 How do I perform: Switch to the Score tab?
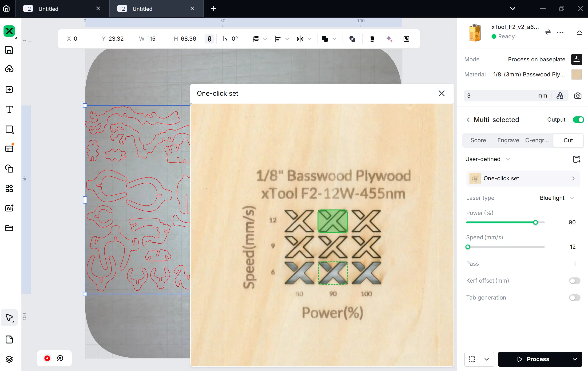point(478,140)
